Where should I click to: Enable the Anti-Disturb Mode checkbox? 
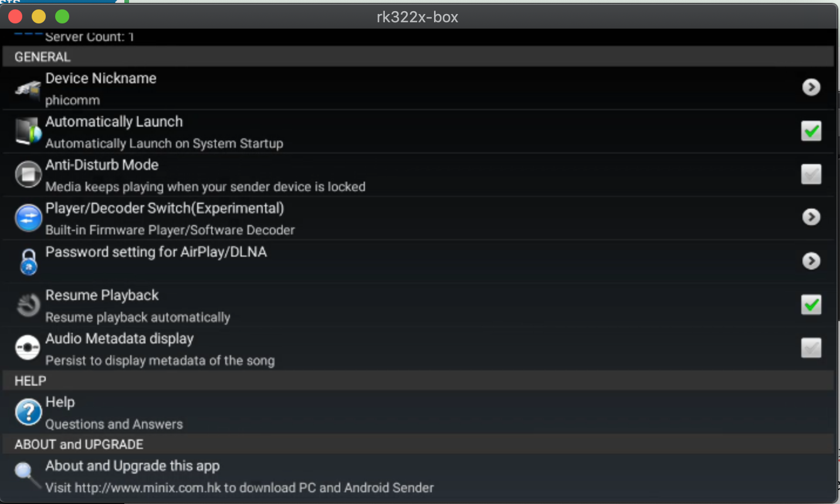[x=811, y=174]
